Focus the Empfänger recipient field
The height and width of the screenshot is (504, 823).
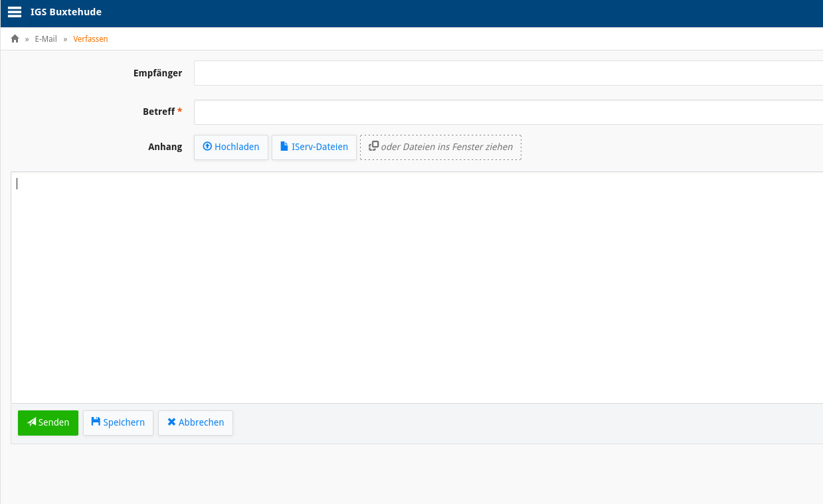(x=508, y=73)
